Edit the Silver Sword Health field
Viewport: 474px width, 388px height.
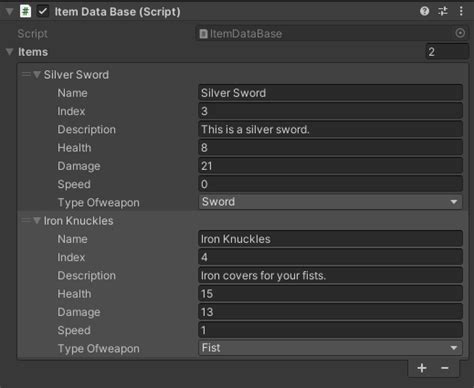click(330, 147)
